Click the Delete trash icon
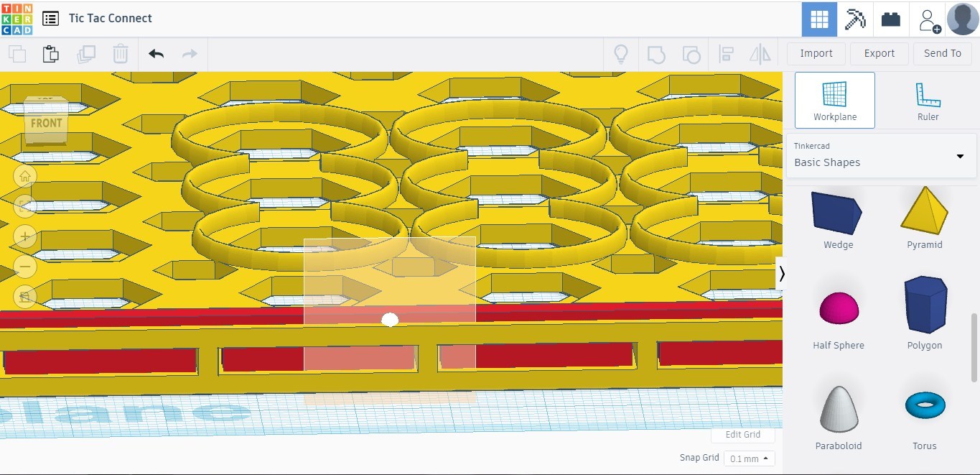The height and width of the screenshot is (475, 980). click(121, 54)
